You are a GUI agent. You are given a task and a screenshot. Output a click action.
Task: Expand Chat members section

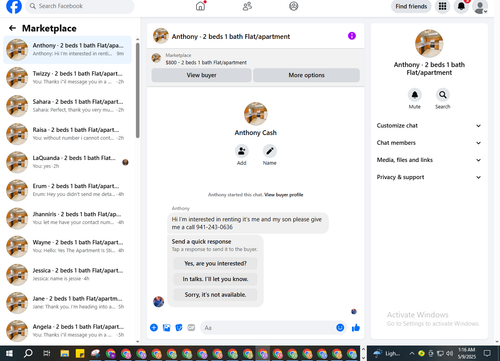[x=429, y=143]
